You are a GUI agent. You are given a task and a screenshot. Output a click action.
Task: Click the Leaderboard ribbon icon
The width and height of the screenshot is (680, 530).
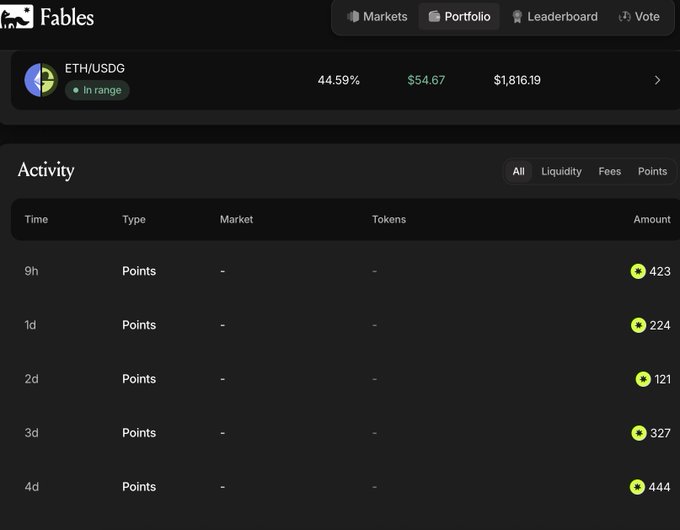pos(517,16)
